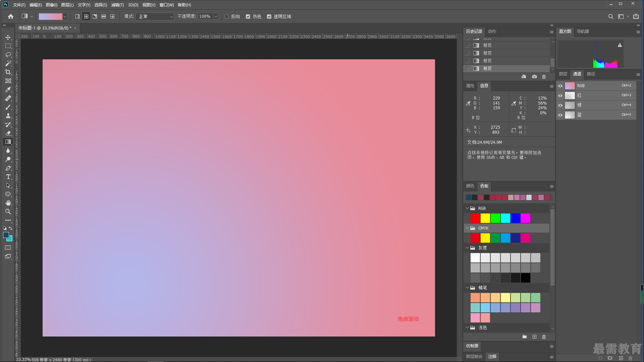
Task: Pick the pure red RGB swatch
Action: pyautogui.click(x=475, y=218)
